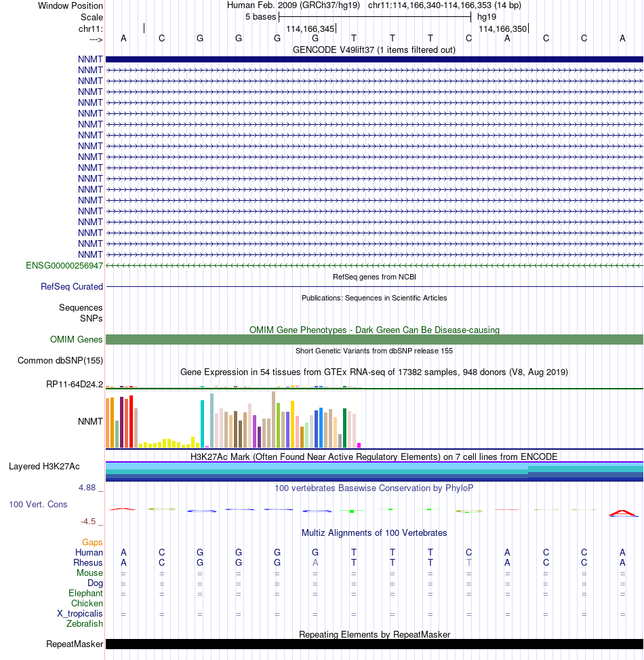Viewport: 644px width, 660px height.
Task: Click the 100 Vert. Cons label
Action: [38, 504]
